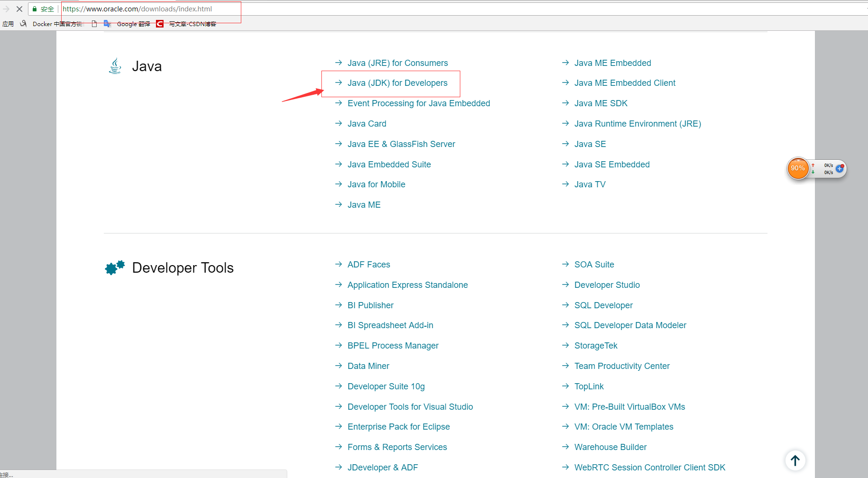The height and width of the screenshot is (478, 868).
Task: Click the Developer Tools gears icon
Action: [x=115, y=267]
